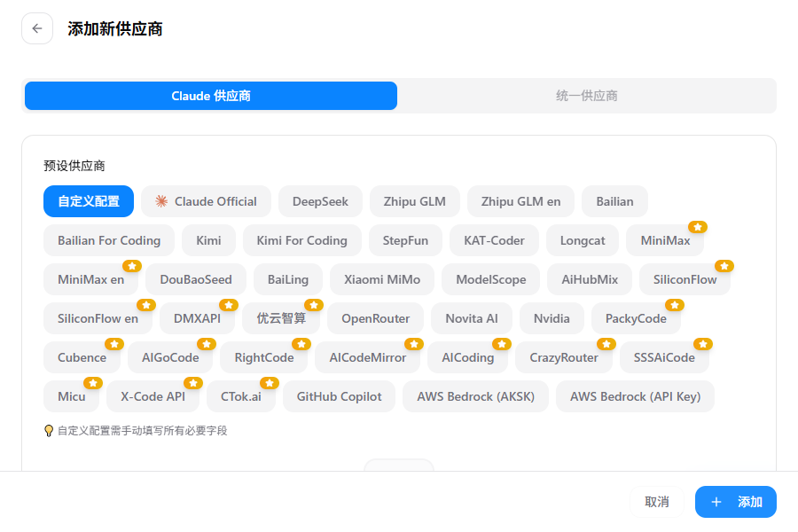Pick CTok.ai preset
Image resolution: width=798 pixels, height=532 pixels.
tap(240, 396)
